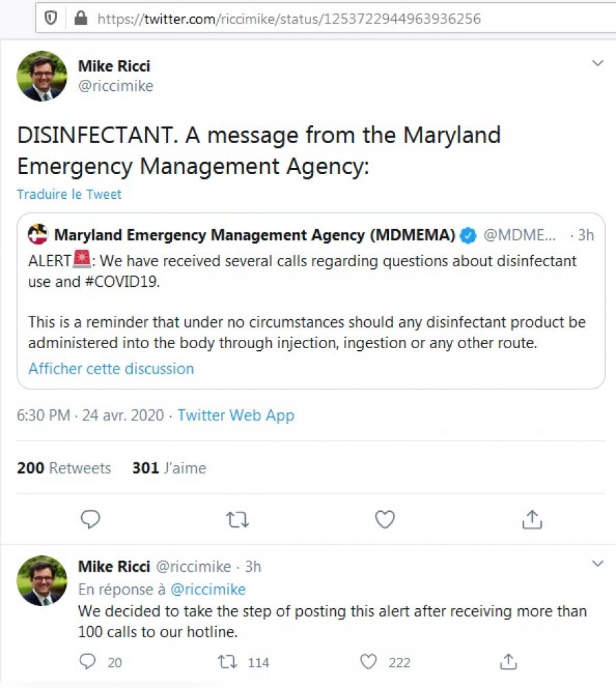
Task: Click the Traduire le Tweet link
Action: point(69,194)
